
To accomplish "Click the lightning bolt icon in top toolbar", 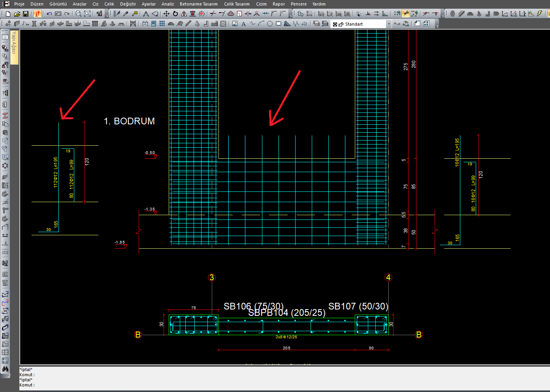I will click(539, 14).
